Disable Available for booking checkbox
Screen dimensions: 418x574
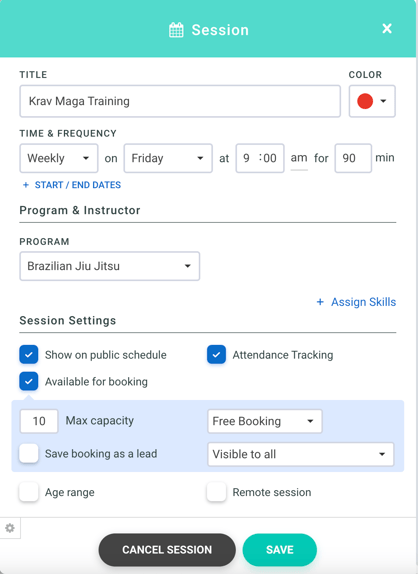(29, 381)
